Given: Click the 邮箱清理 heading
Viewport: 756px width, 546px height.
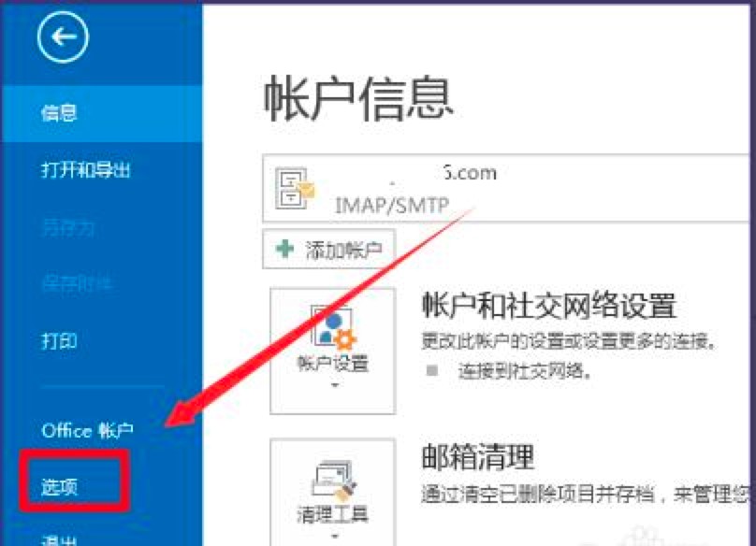Looking at the screenshot, I should pyautogui.click(x=478, y=456).
